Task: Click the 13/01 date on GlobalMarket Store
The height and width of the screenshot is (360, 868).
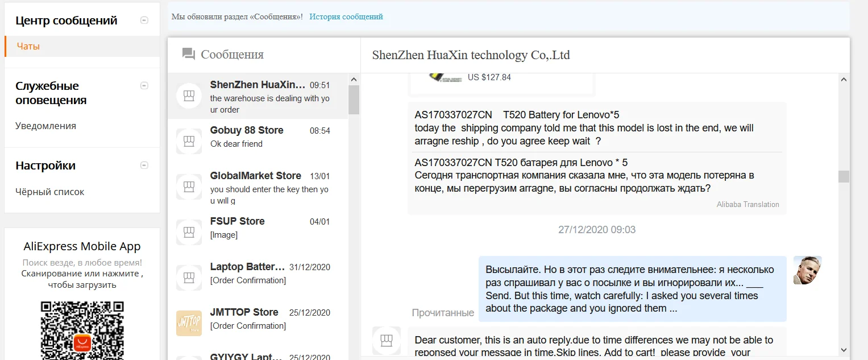Action: 320,176
